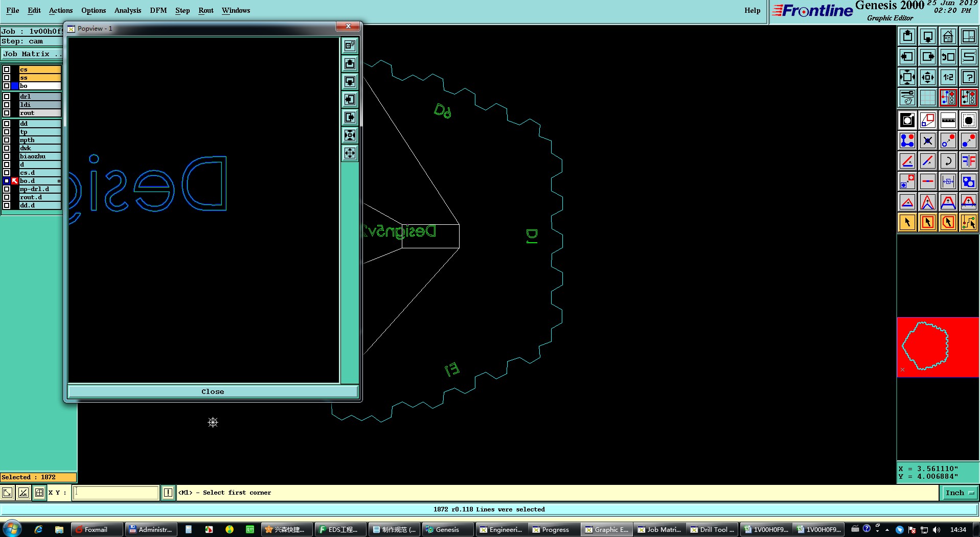Open the Edit menu
This screenshot has height=537, width=980.
click(x=34, y=10)
